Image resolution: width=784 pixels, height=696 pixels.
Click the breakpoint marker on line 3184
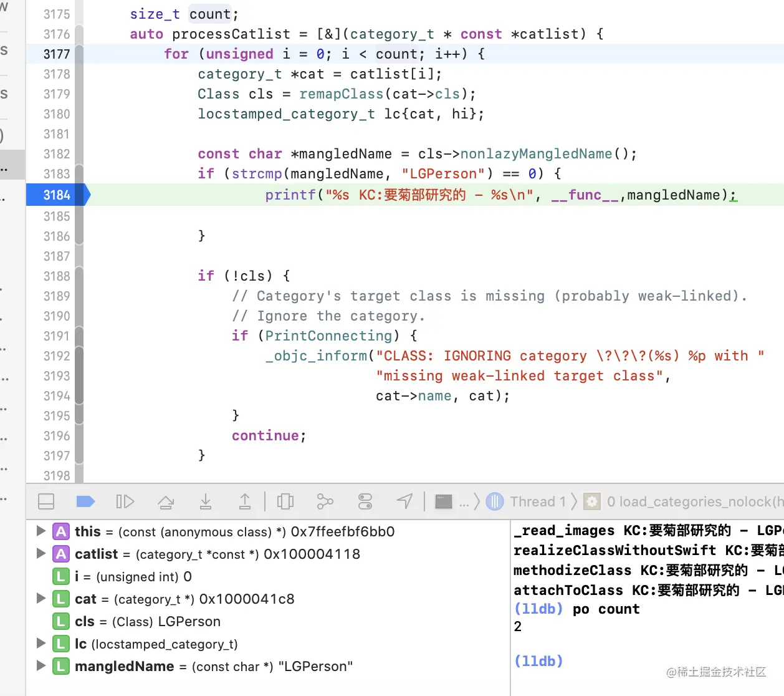coord(57,195)
